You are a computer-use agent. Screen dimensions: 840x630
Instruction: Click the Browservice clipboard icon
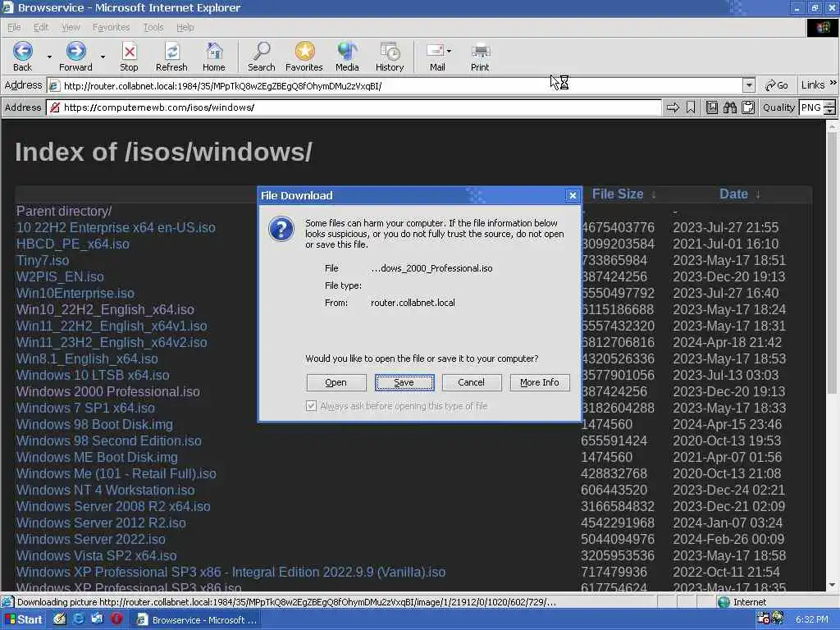pyautogui.click(x=748, y=107)
